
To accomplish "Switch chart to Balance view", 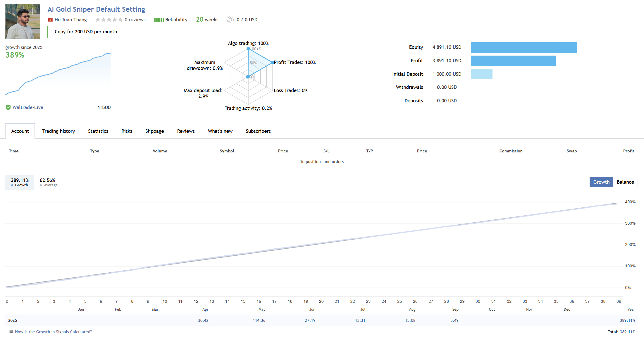I will coord(625,182).
